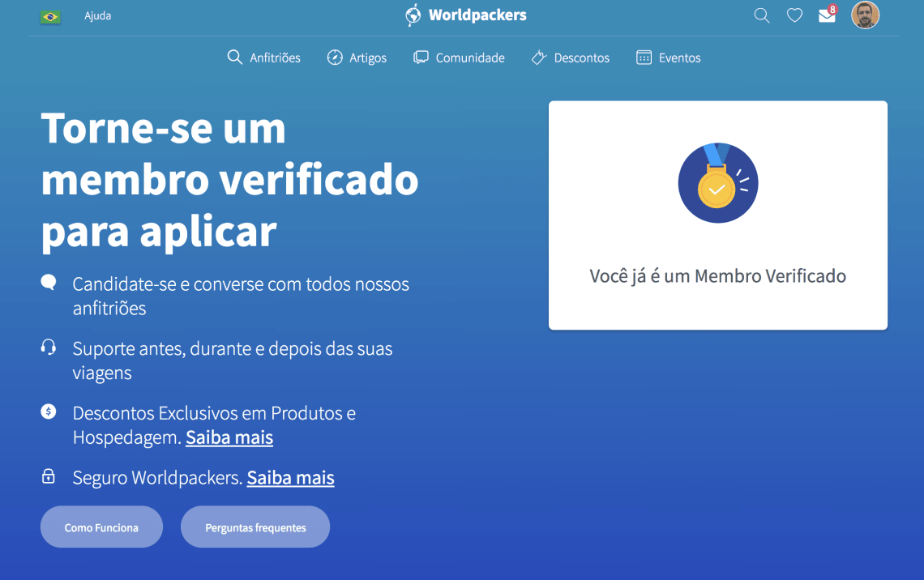Open Saiba mais link for Seguro Worldpackers

[290, 478]
